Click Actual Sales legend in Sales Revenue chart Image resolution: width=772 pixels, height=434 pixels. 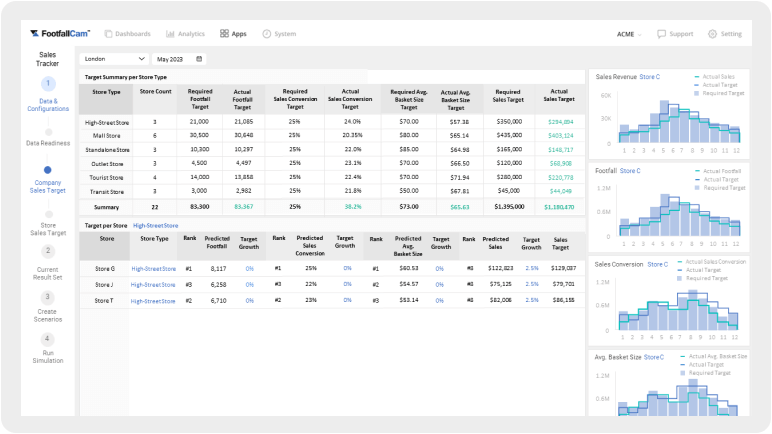pos(714,77)
